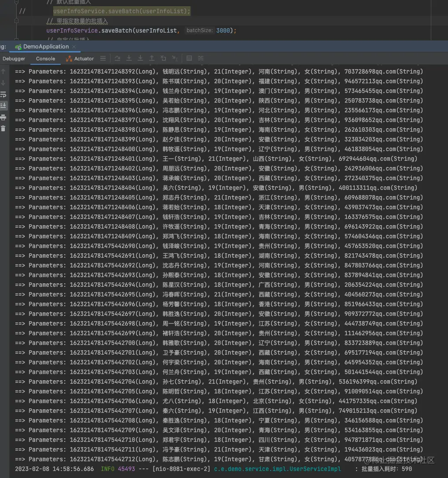
Task: Click the ID 1623214781475442690 parameter
Action: [103, 246]
